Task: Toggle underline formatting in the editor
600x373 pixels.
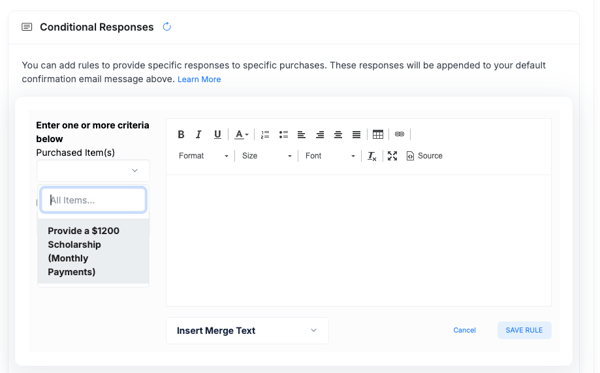Action: [217, 134]
